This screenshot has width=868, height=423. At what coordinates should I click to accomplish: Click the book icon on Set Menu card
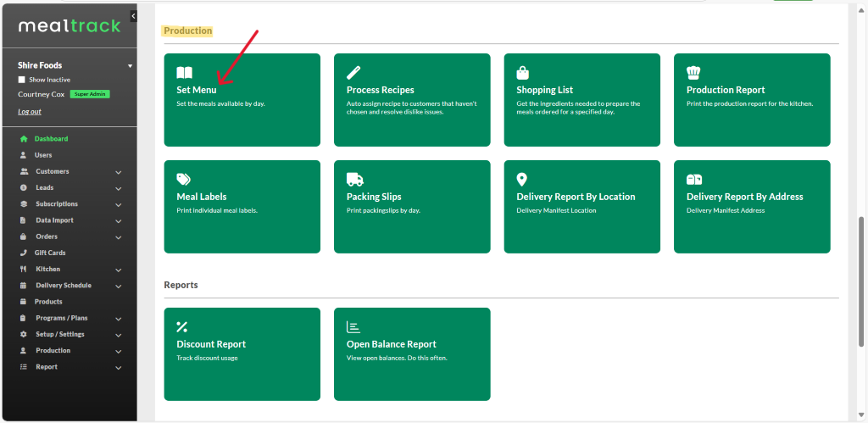(x=184, y=73)
